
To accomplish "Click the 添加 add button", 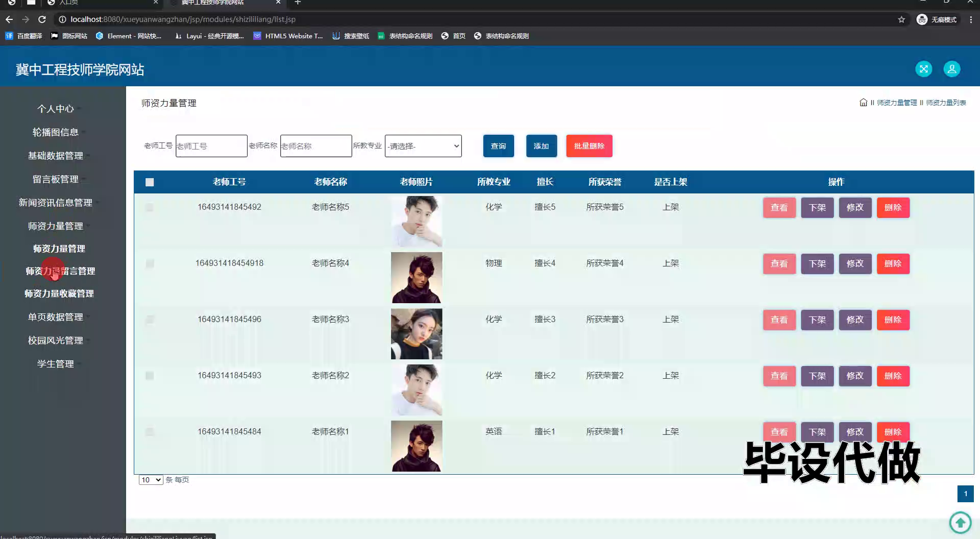I will tap(541, 146).
